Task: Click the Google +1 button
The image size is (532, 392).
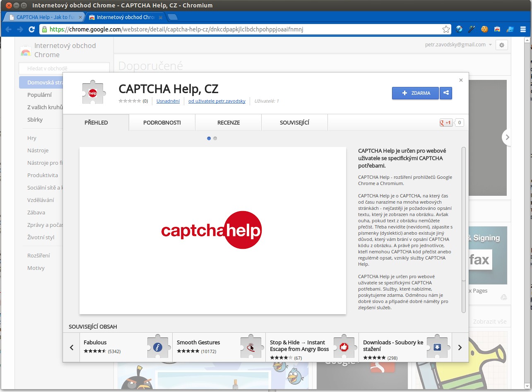Action: point(446,123)
